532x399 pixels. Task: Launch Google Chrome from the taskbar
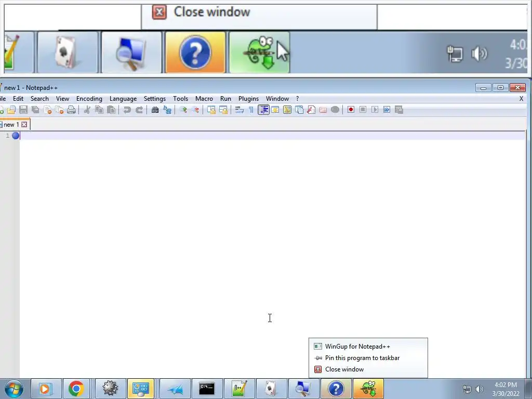click(76, 389)
